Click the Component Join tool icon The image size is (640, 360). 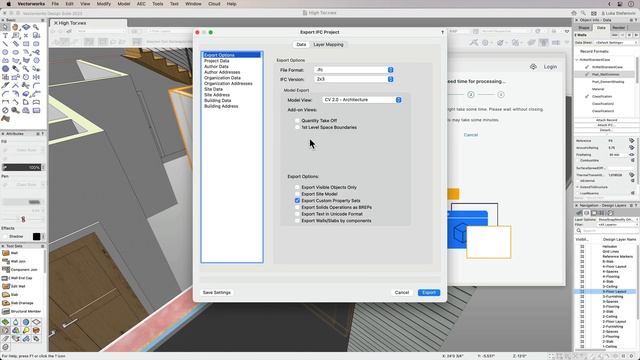click(6, 269)
